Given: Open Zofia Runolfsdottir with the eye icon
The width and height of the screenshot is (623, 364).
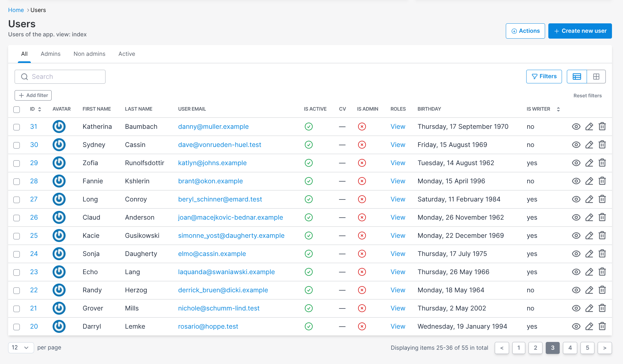Looking at the screenshot, I should (x=576, y=163).
